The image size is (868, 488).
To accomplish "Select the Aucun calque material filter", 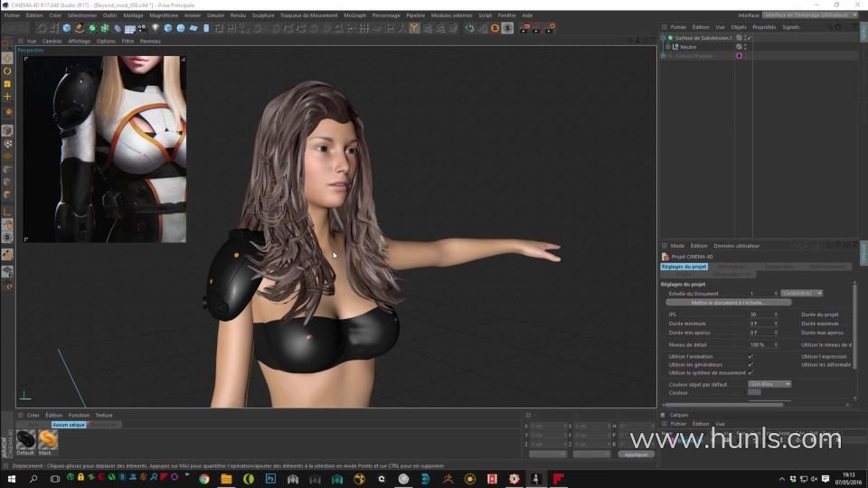I will (69, 425).
